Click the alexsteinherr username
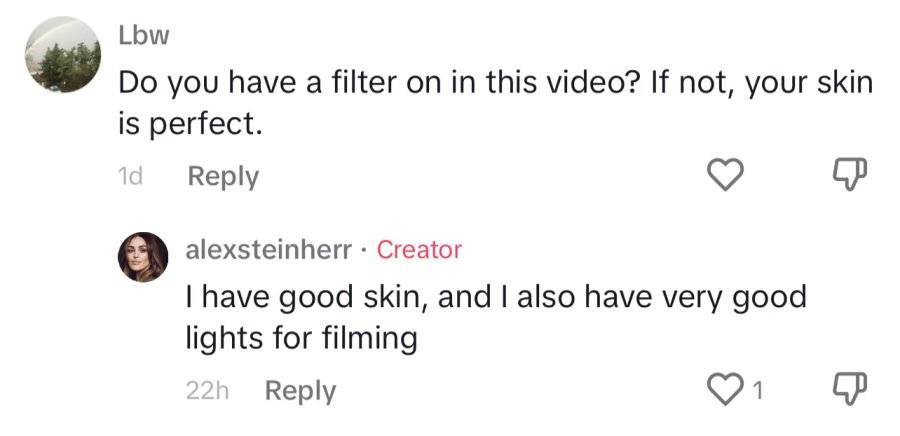This screenshot has width=900, height=436. coord(268,250)
